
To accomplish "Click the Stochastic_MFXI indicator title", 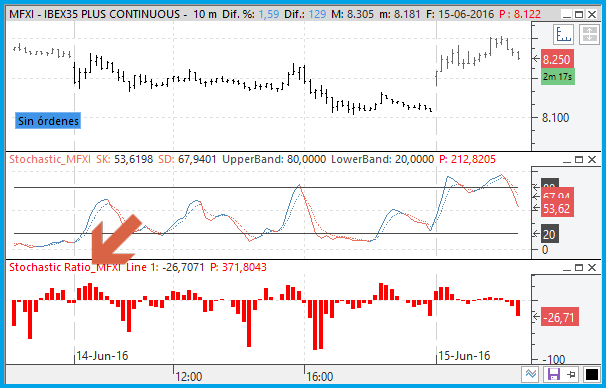I will click(x=50, y=159).
